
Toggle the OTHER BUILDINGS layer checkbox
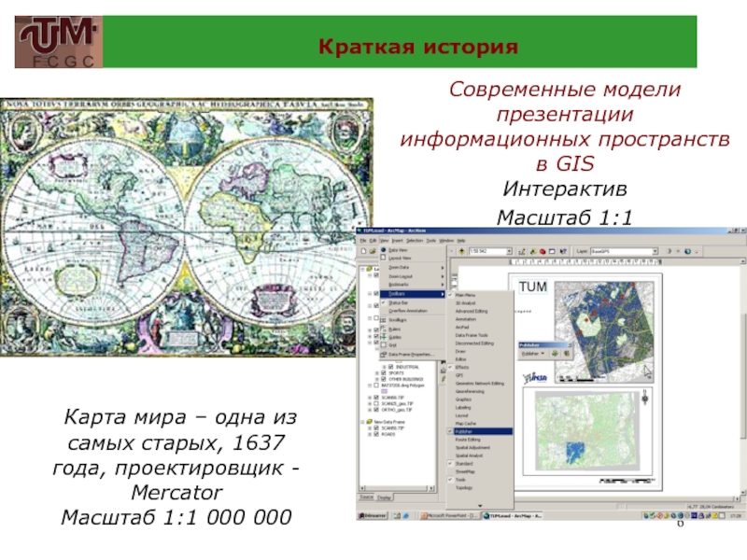[384, 379]
